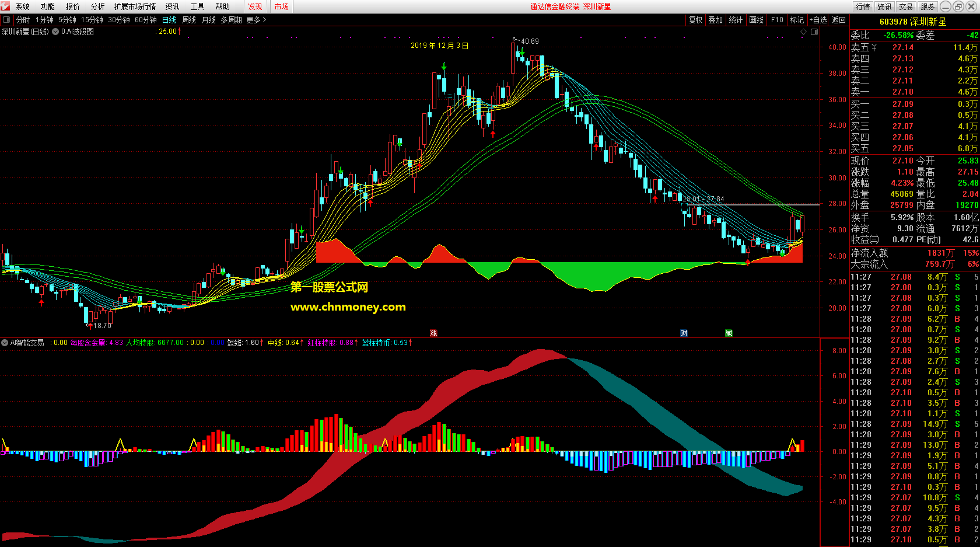Select the 多周期 view
Image resolution: width=980 pixels, height=547 pixels.
pos(231,20)
